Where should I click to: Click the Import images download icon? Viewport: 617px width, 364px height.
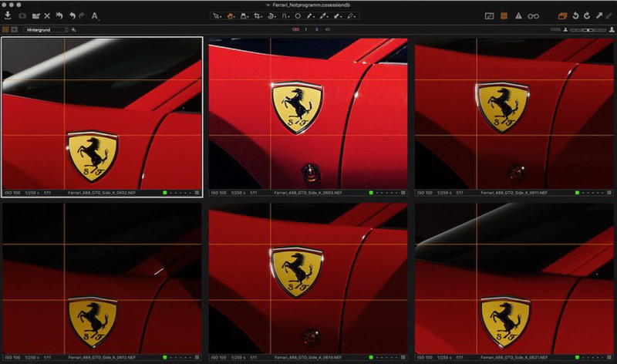(8, 15)
